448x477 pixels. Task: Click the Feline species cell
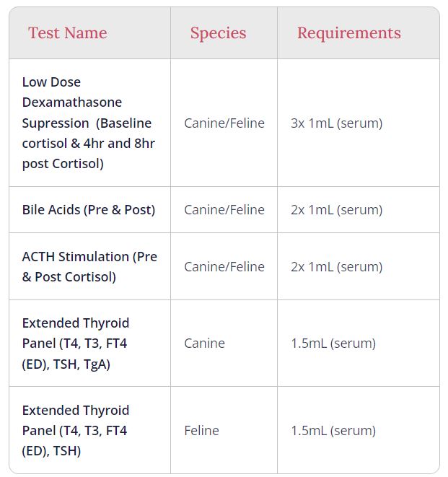[201, 431]
